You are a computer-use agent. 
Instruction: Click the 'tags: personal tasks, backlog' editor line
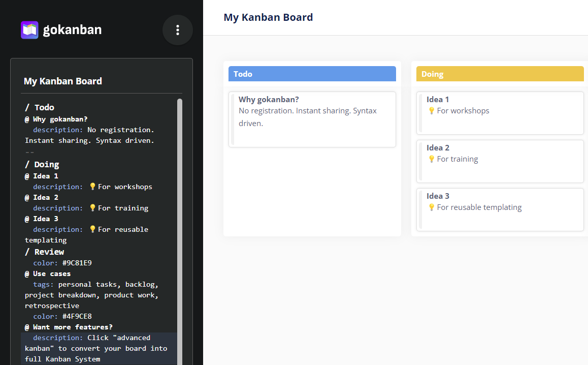tap(92, 295)
